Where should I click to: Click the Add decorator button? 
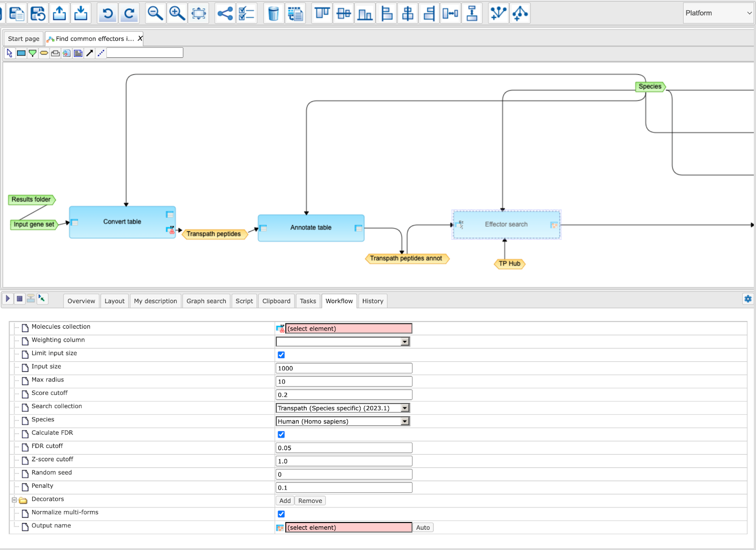(285, 500)
